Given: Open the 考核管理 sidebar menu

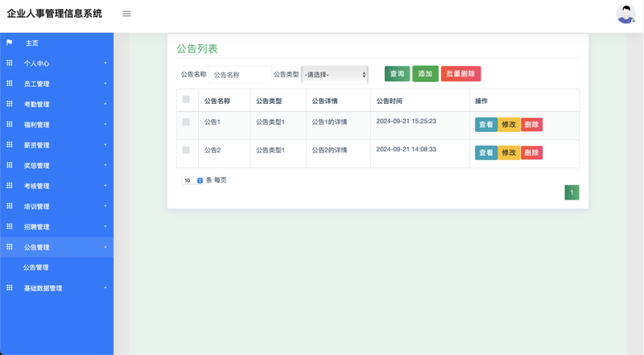Looking at the screenshot, I should (x=56, y=186).
